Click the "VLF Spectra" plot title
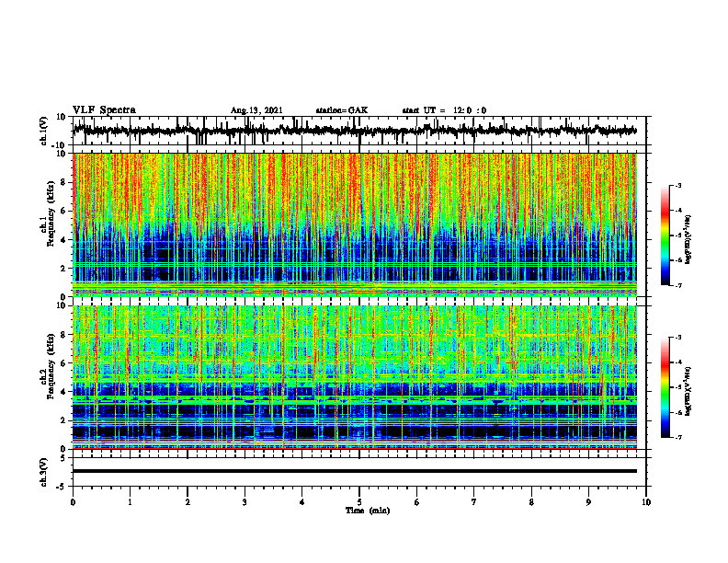This screenshot has height=563, width=728. pos(104,110)
